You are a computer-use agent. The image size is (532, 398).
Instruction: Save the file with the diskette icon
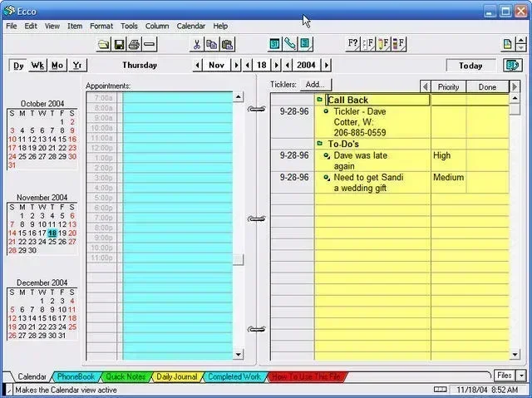(x=119, y=44)
